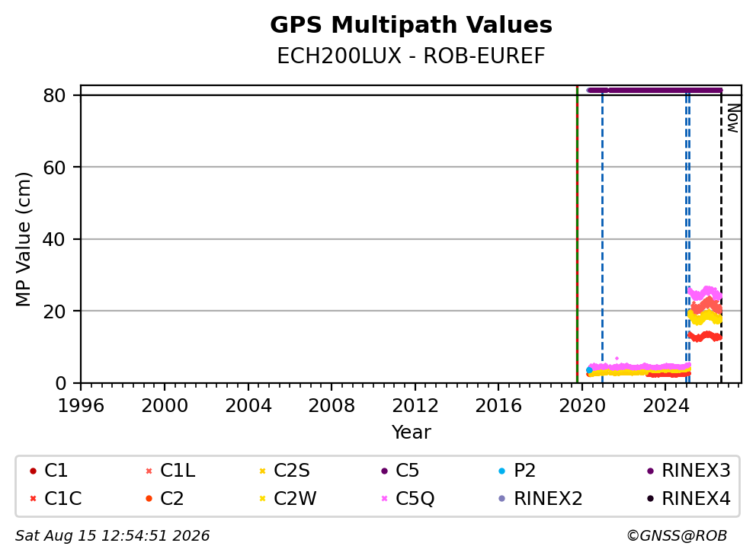Click the 2024 x-axis tick label
This screenshot has height=559, width=756.
666,406
